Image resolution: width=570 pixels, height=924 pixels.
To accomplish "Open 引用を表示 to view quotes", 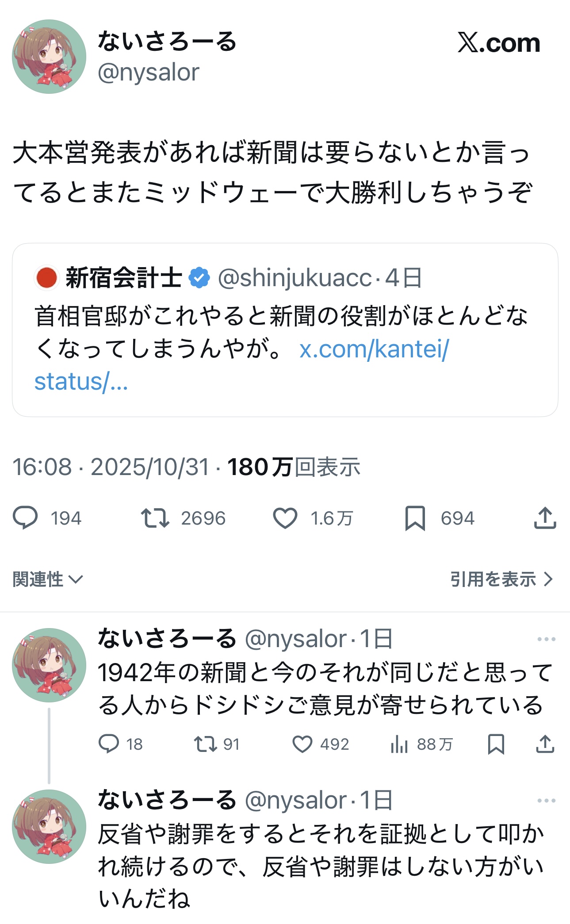I will pyautogui.click(x=501, y=579).
